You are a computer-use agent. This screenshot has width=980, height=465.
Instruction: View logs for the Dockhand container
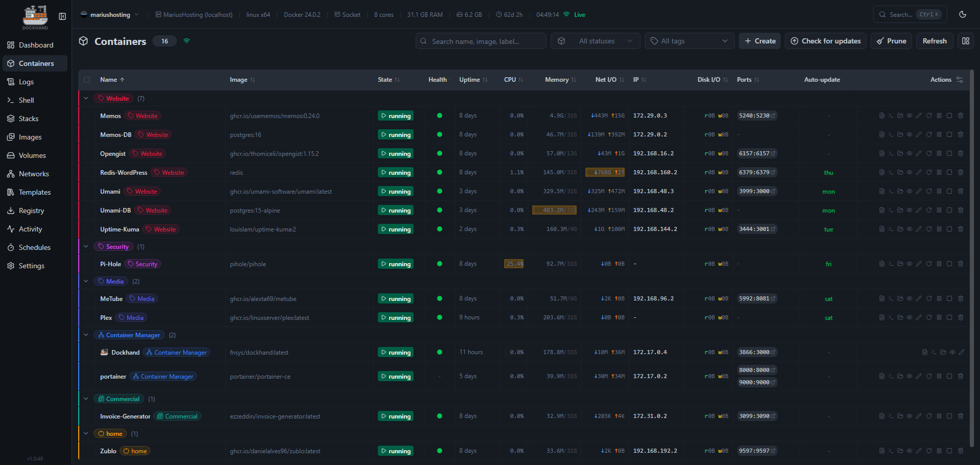[924, 353]
